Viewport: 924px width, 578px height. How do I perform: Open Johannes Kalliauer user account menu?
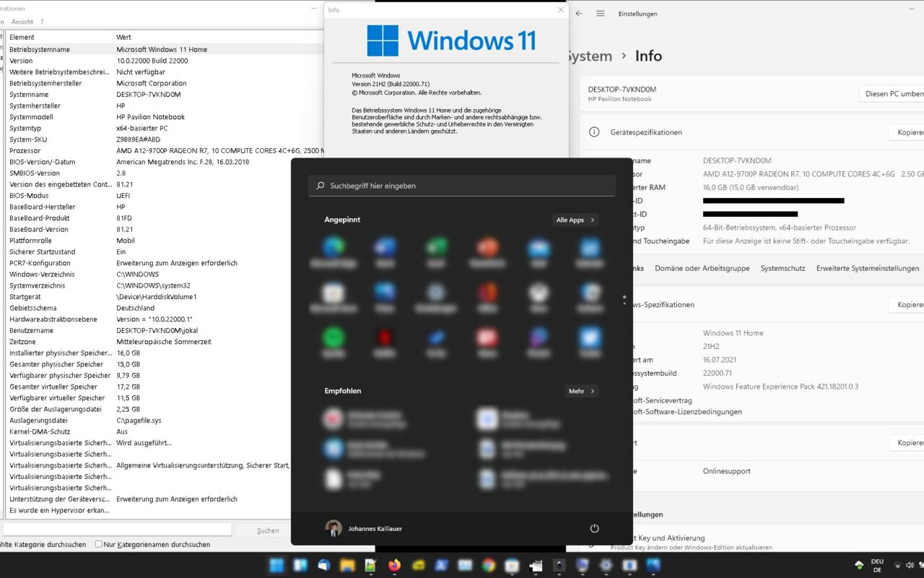[x=364, y=528]
